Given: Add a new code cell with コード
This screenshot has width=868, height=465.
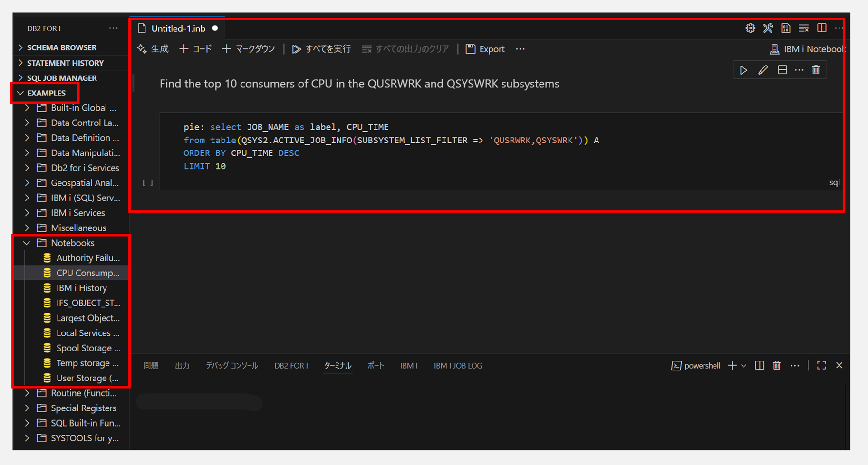Looking at the screenshot, I should coord(195,49).
